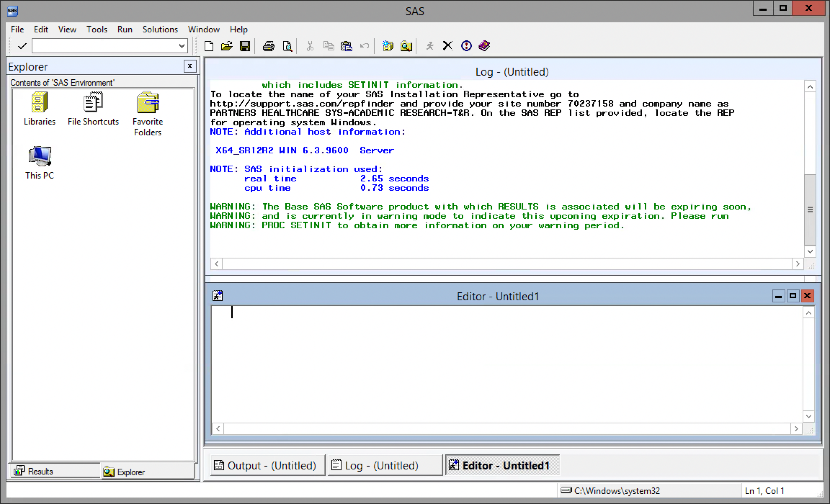Switch to the Explorer tab
The height and width of the screenshot is (504, 830).
tap(147, 472)
